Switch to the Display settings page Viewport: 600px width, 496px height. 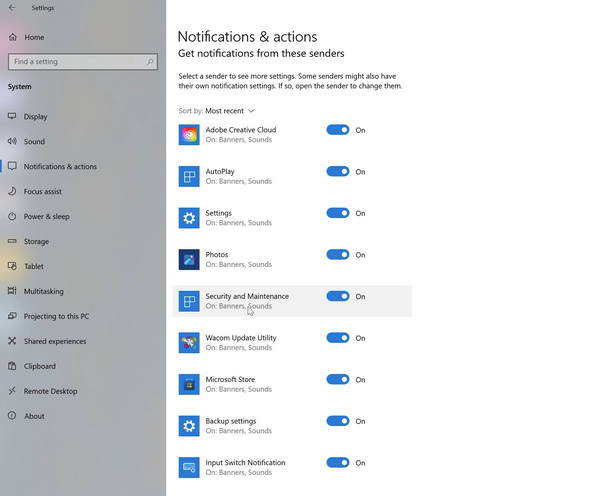point(35,116)
